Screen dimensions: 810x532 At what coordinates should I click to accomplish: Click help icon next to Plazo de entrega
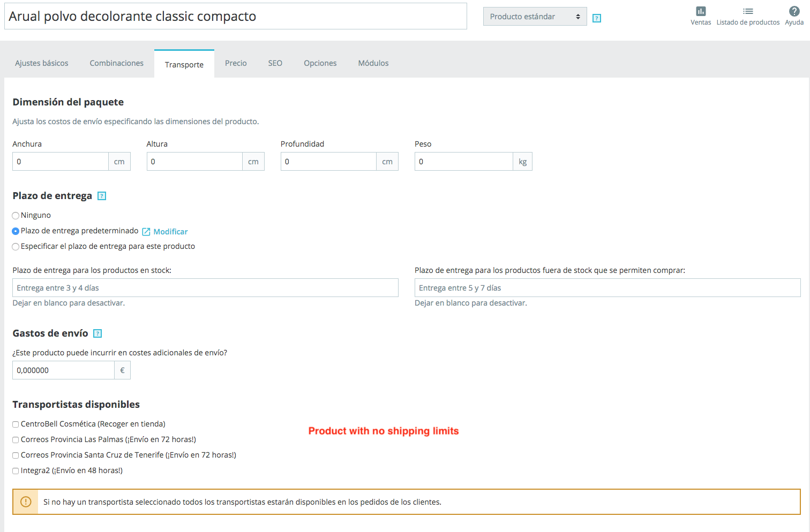(102, 196)
